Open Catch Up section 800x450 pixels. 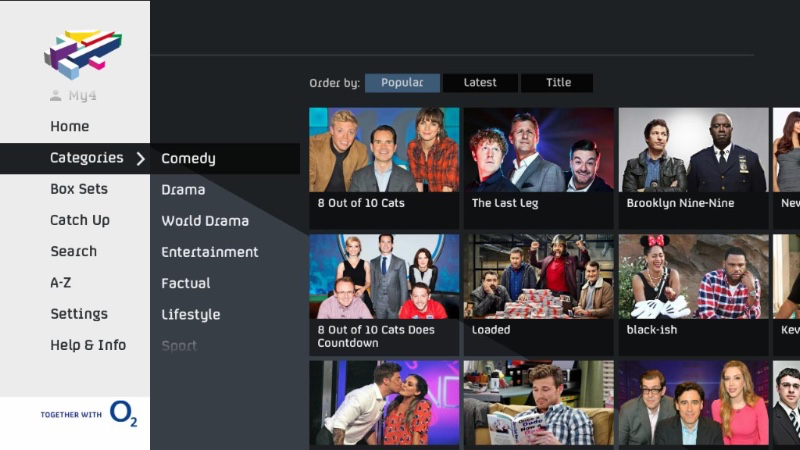[x=80, y=220]
